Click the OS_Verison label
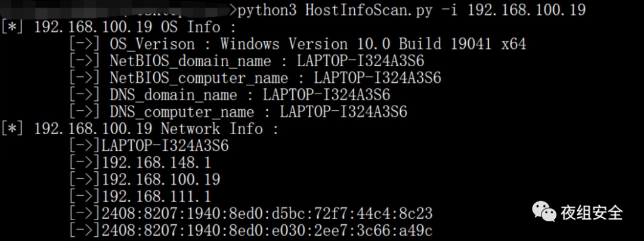The width and height of the screenshot is (644, 241). click(152, 44)
